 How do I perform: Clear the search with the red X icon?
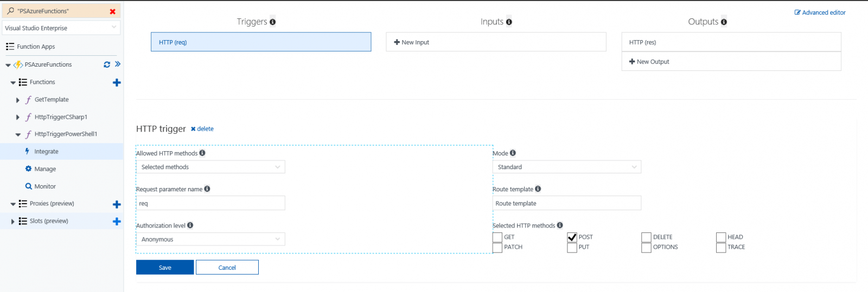[x=112, y=11]
